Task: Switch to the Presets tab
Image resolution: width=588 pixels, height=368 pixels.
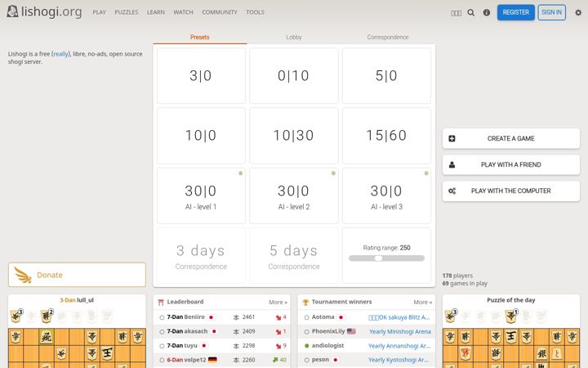Action: pyautogui.click(x=200, y=37)
